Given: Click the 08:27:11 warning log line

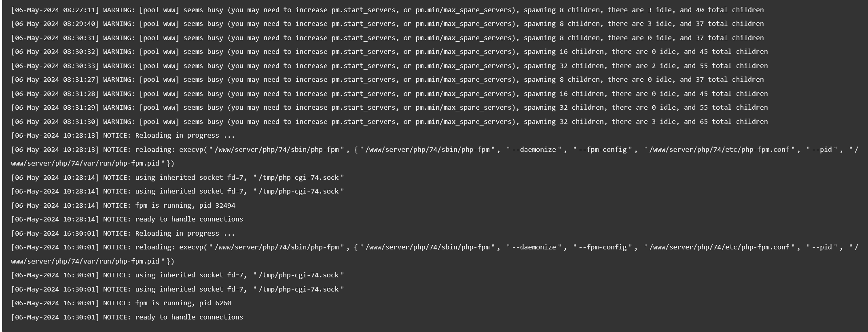Looking at the screenshot, I should 387,10.
